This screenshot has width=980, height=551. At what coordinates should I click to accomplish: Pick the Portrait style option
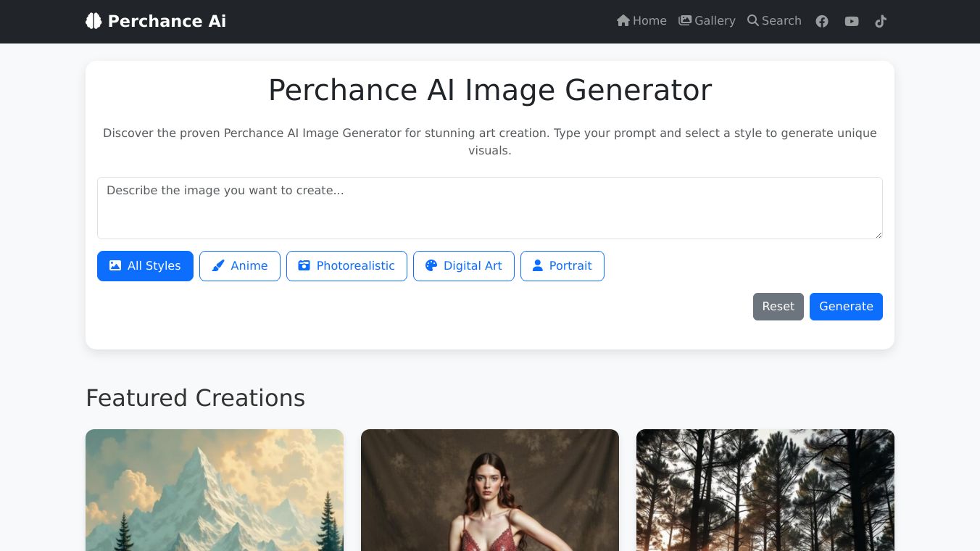[x=562, y=266]
